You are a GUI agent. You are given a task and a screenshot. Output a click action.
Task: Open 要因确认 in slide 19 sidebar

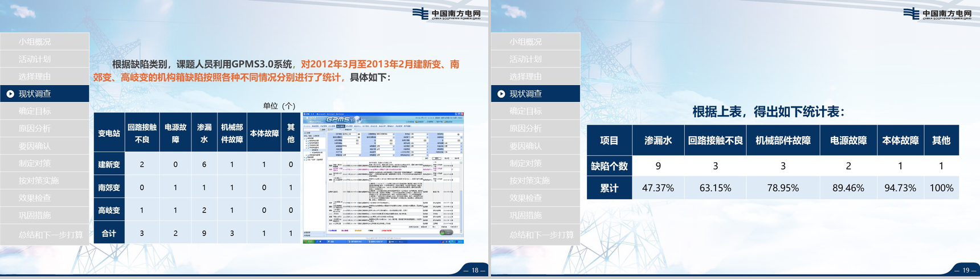click(525, 146)
